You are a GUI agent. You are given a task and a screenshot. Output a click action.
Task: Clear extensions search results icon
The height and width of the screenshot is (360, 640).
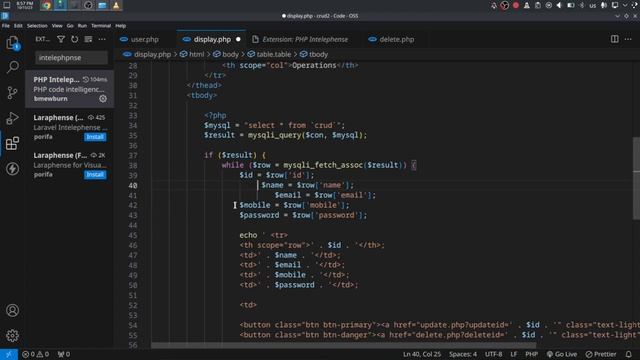(88, 39)
